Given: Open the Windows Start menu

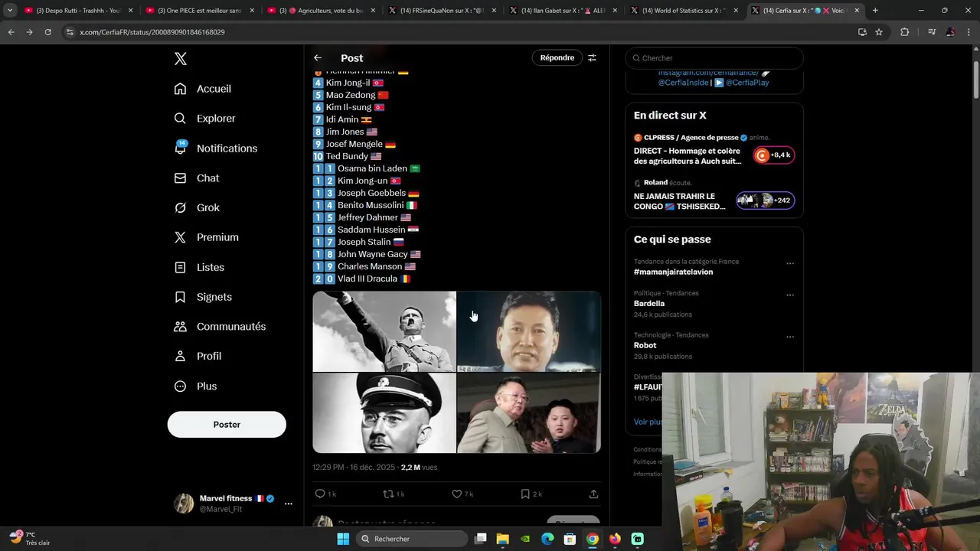Looking at the screenshot, I should point(343,539).
